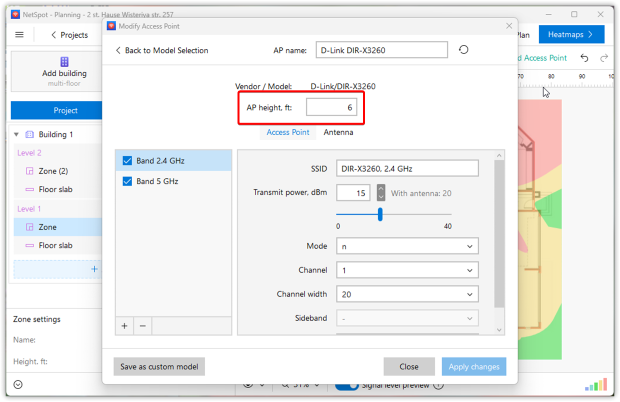Screen dimensions: 620x402
Task: Select Floor slab under Level 1
Action: [55, 245]
